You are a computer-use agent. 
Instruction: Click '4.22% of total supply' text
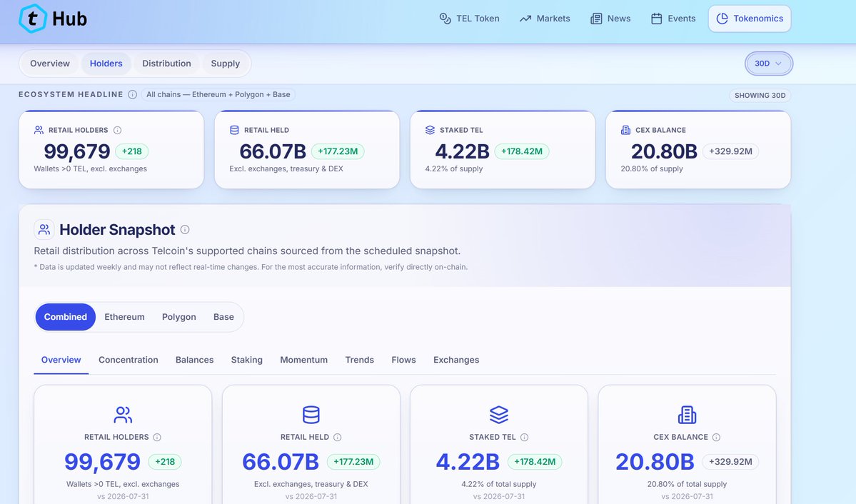(x=499, y=484)
